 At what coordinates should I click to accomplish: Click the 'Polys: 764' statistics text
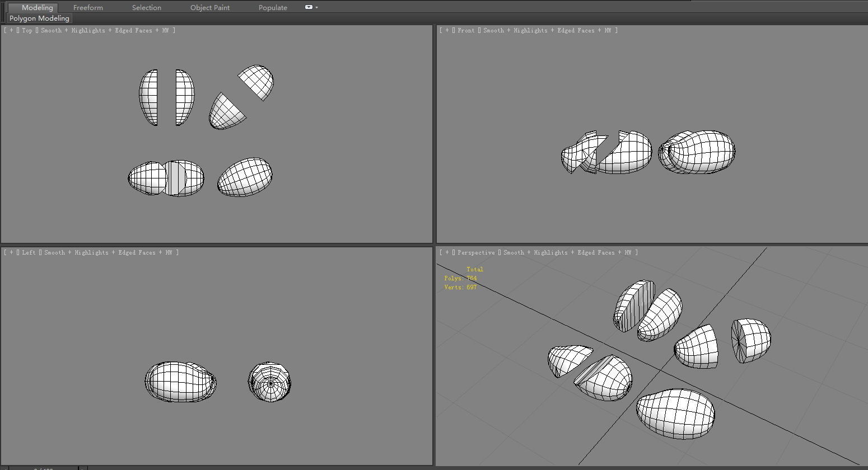click(x=460, y=278)
